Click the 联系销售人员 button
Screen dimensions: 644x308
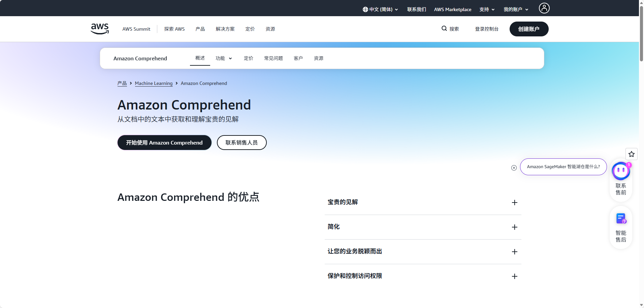241,143
